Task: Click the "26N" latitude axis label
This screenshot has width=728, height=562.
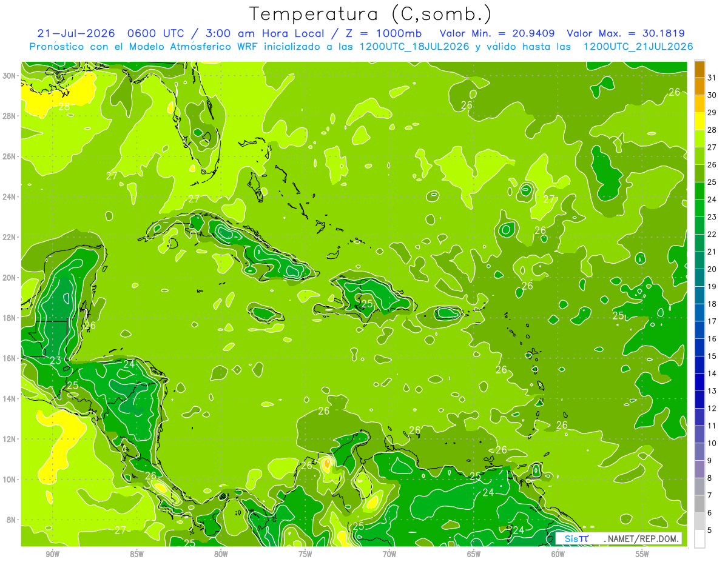Action: [9, 156]
